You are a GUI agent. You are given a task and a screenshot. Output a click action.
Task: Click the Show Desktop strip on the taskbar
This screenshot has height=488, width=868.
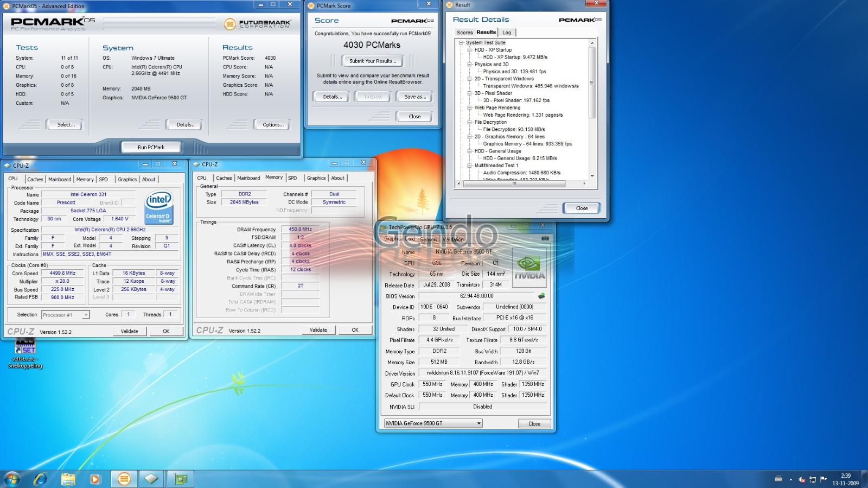coord(865,479)
